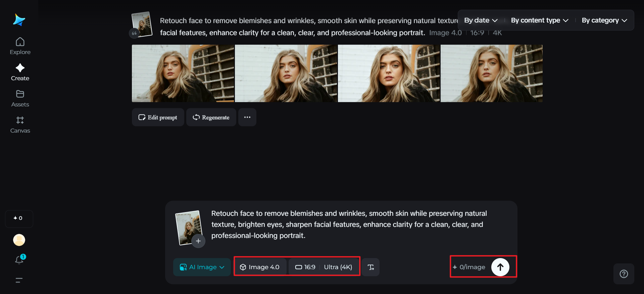This screenshot has height=294, width=644.
Task: Click the text style icon button
Action: coord(371,267)
